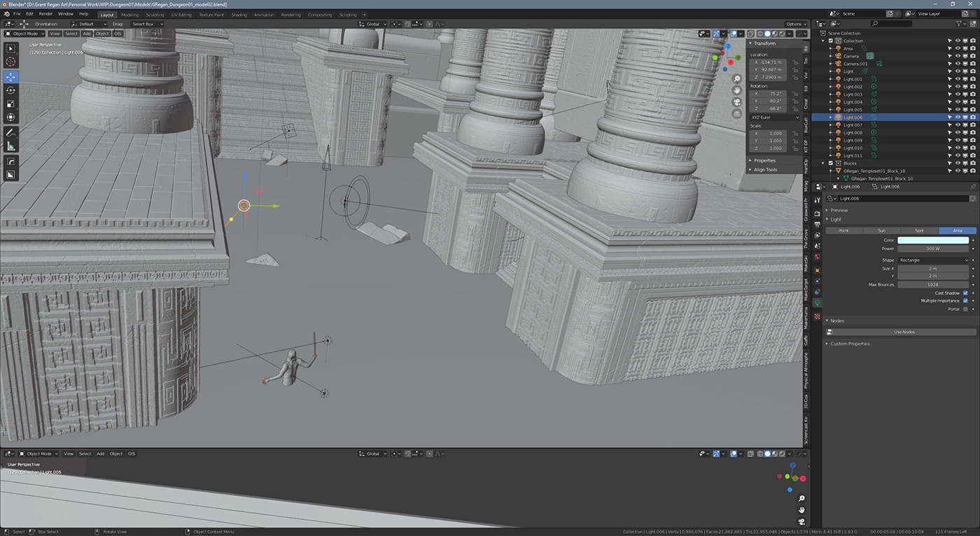Pick the 3D Cursor tool
Image resolution: width=980 pixels, height=536 pixels.
coord(10,62)
